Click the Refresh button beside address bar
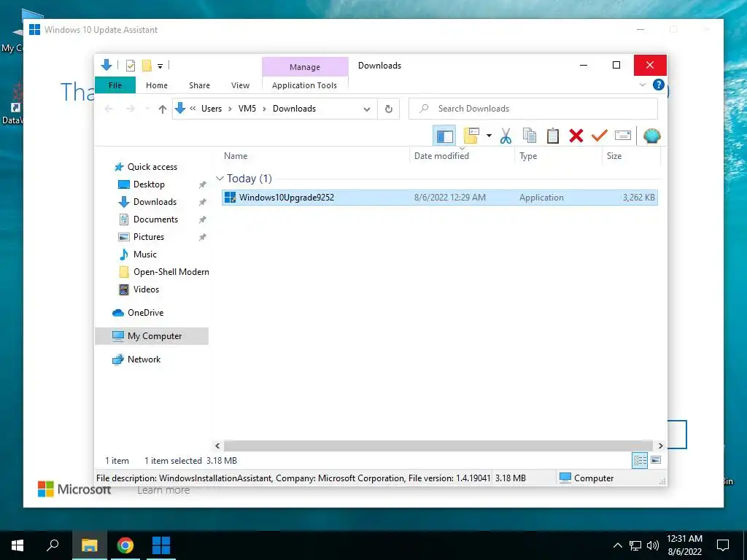This screenshot has height=560, width=747. tap(389, 109)
